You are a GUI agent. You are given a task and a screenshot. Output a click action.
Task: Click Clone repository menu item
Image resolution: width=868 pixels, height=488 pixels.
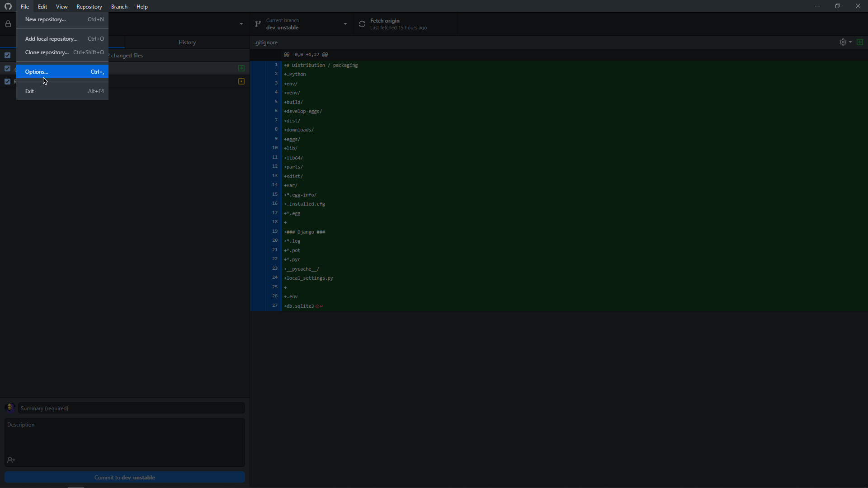(x=47, y=52)
